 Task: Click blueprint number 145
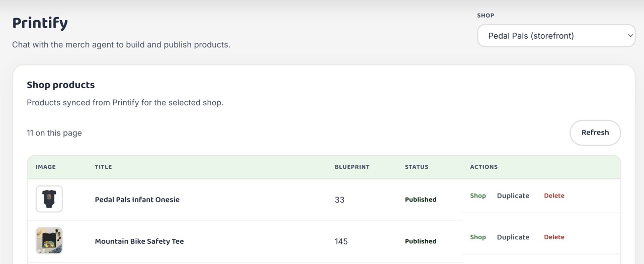[x=341, y=241]
